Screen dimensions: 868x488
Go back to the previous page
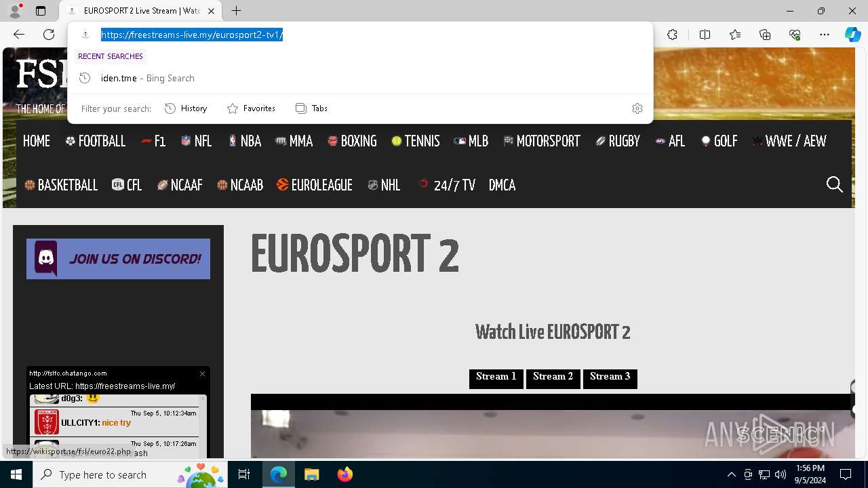point(19,35)
